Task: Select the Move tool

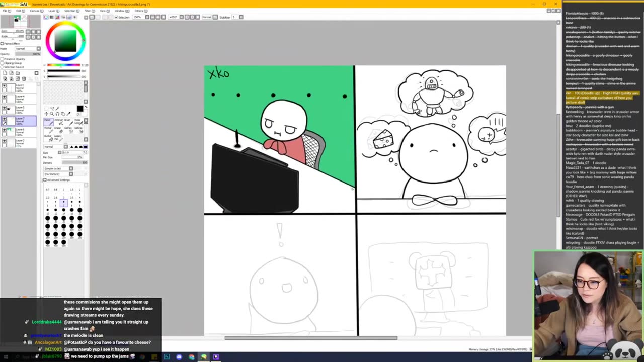Action: click(46, 114)
